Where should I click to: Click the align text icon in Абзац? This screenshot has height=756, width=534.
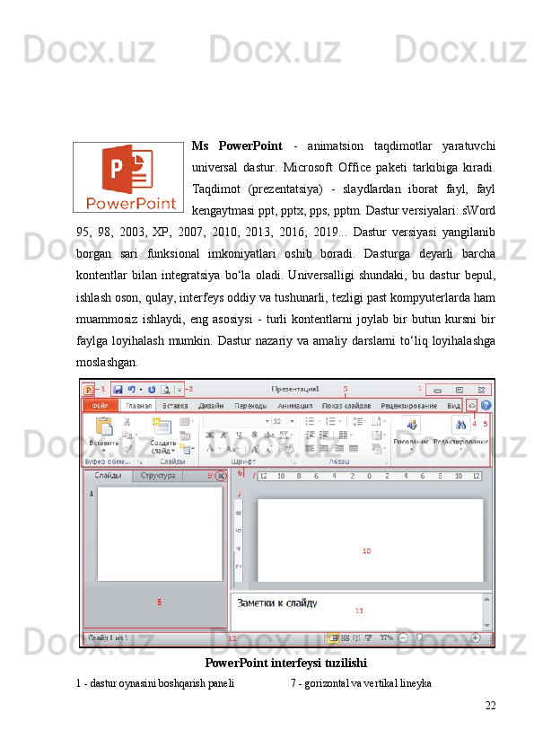tap(376, 435)
